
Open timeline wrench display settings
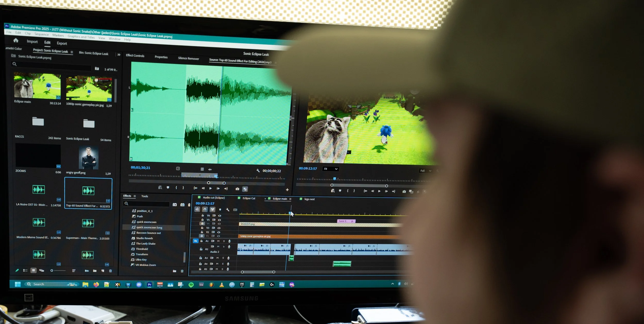[x=228, y=210]
